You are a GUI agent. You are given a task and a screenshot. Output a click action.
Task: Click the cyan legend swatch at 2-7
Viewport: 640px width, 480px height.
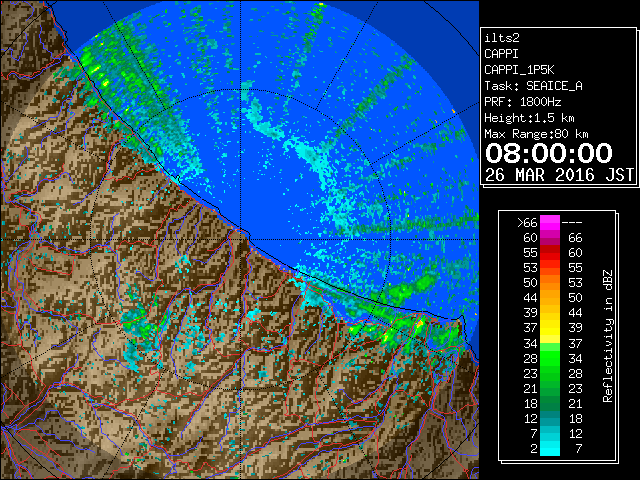pyautogui.click(x=550, y=448)
